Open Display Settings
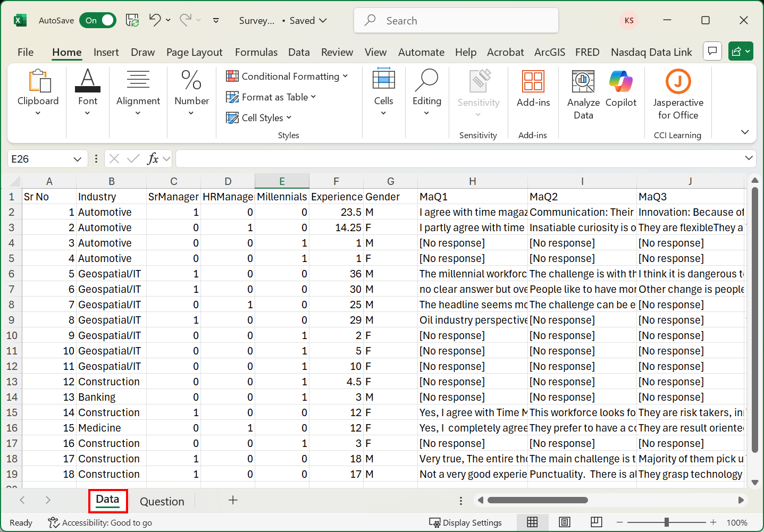The width and height of the screenshot is (764, 532). pyautogui.click(x=466, y=522)
